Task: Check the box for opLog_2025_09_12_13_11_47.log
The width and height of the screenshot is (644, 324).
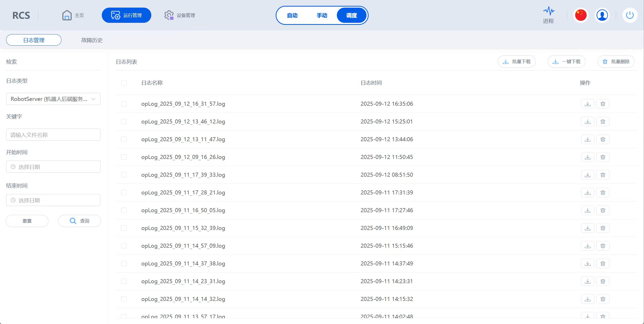Action: click(x=124, y=139)
